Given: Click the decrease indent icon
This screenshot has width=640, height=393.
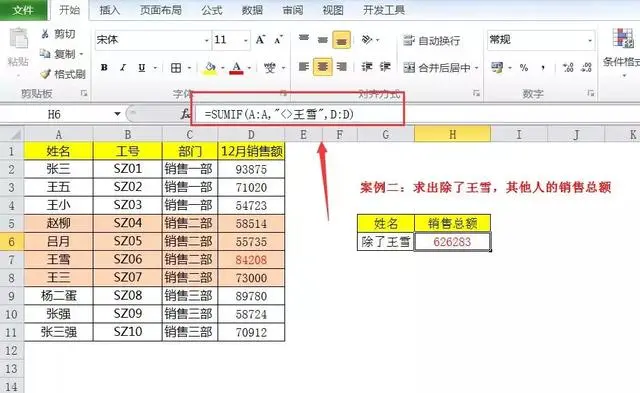Looking at the screenshot, I should (367, 67).
